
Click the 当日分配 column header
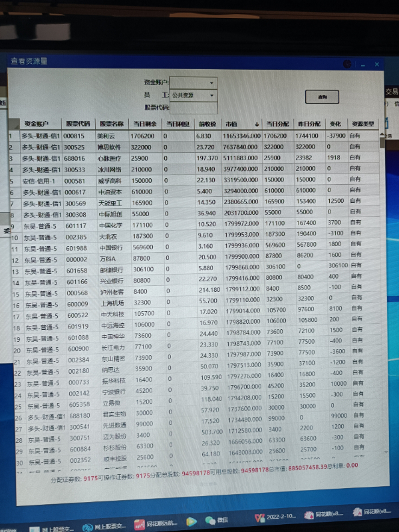(x=277, y=124)
